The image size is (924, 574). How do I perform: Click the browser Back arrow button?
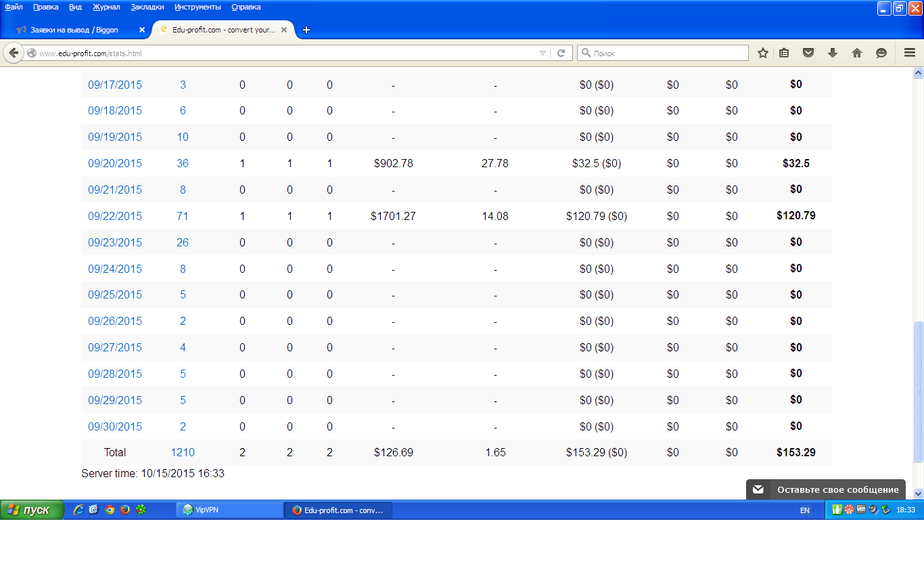14,53
